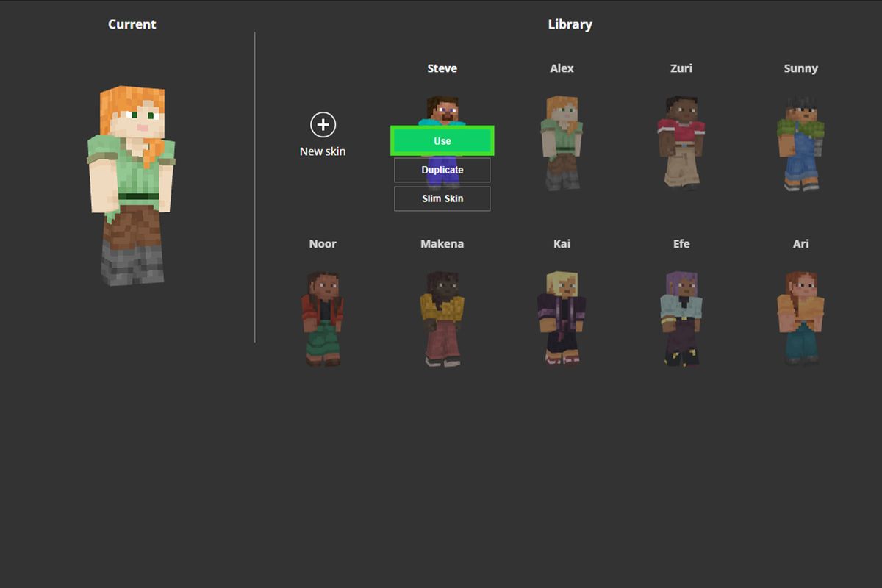Select the Efe skin from the library

click(681, 316)
